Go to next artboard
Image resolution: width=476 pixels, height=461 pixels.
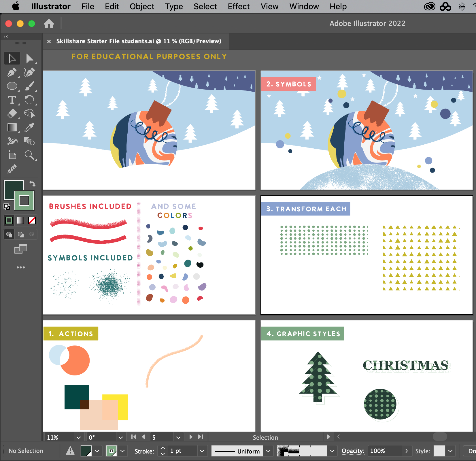[191, 437]
